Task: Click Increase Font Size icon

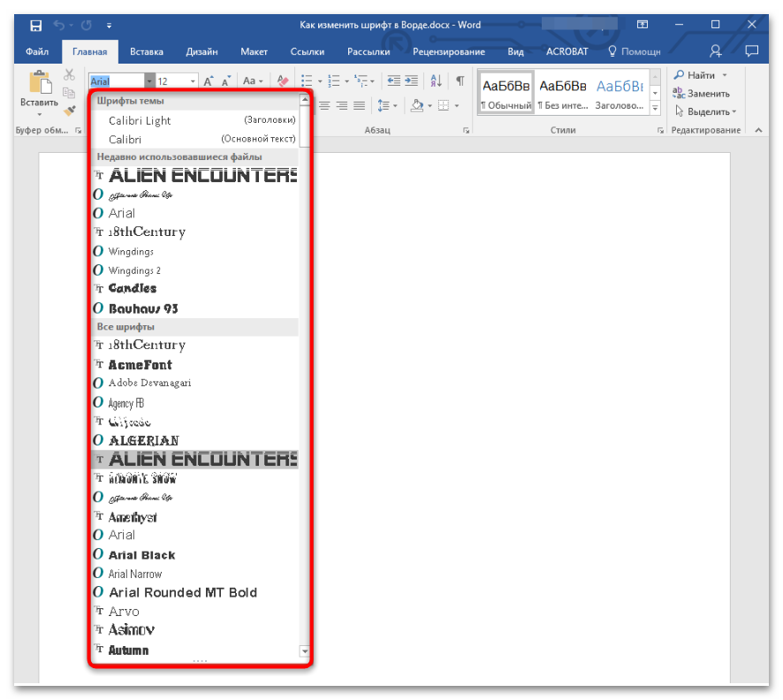Action: pos(209,81)
